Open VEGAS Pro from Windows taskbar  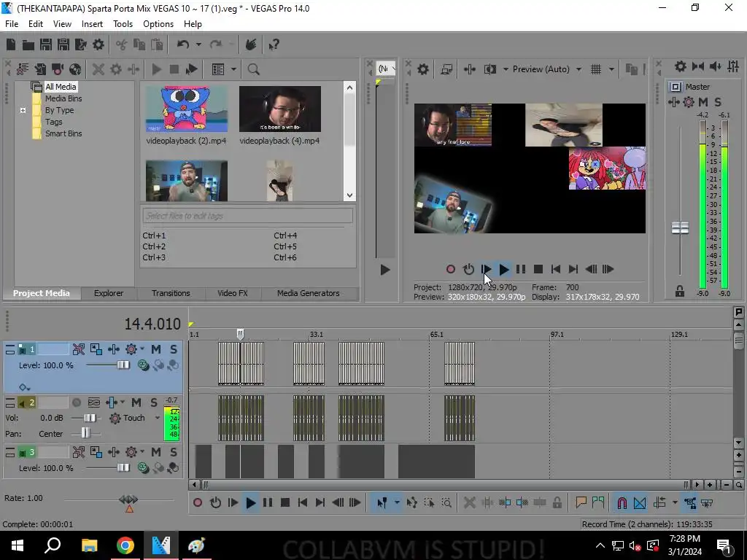click(161, 545)
